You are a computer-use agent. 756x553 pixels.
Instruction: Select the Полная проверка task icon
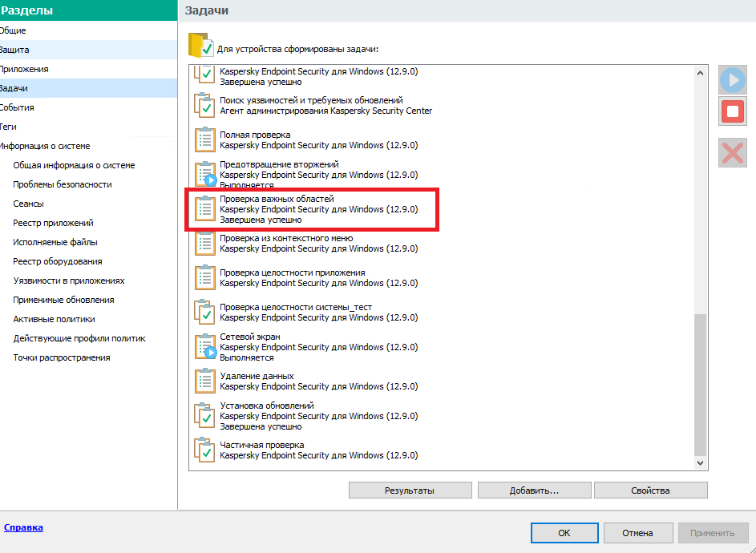tap(205, 139)
